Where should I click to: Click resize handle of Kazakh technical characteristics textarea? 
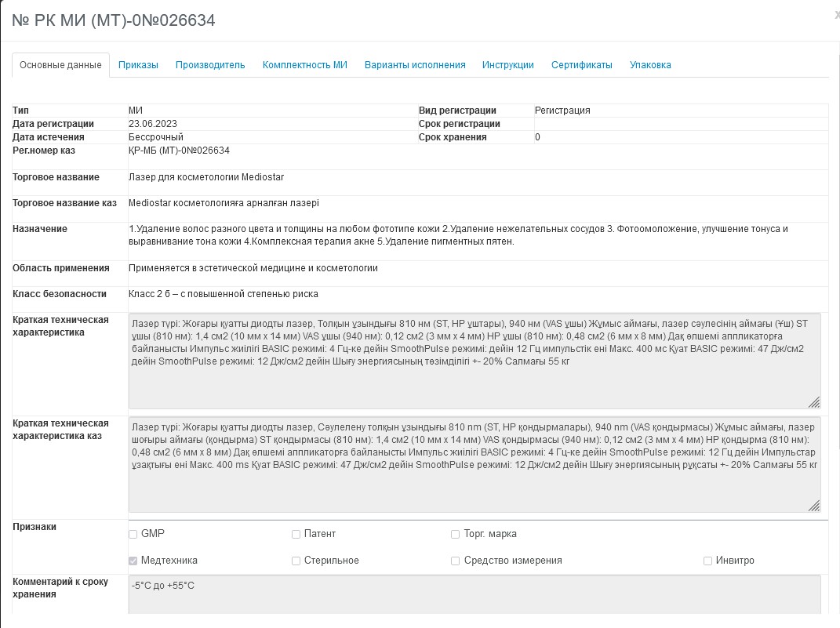pos(814,506)
